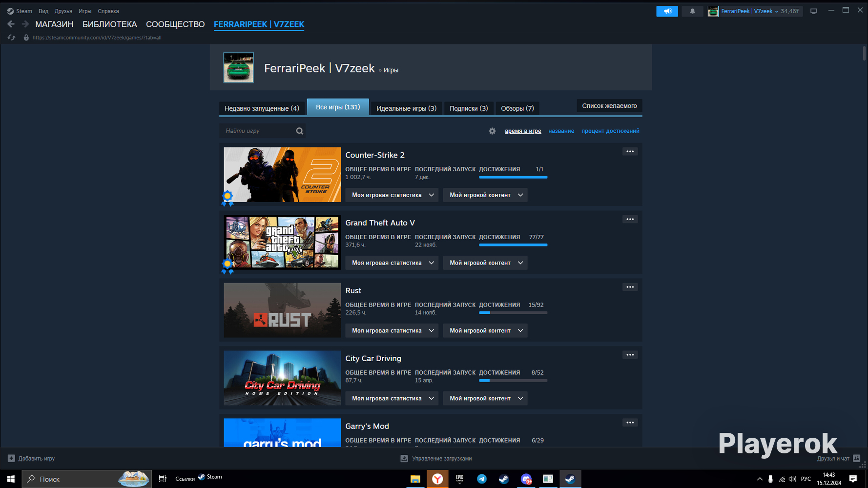Viewport: 868px width, 488px height.
Task: Reload the page with the refresh icon
Action: 11,38
